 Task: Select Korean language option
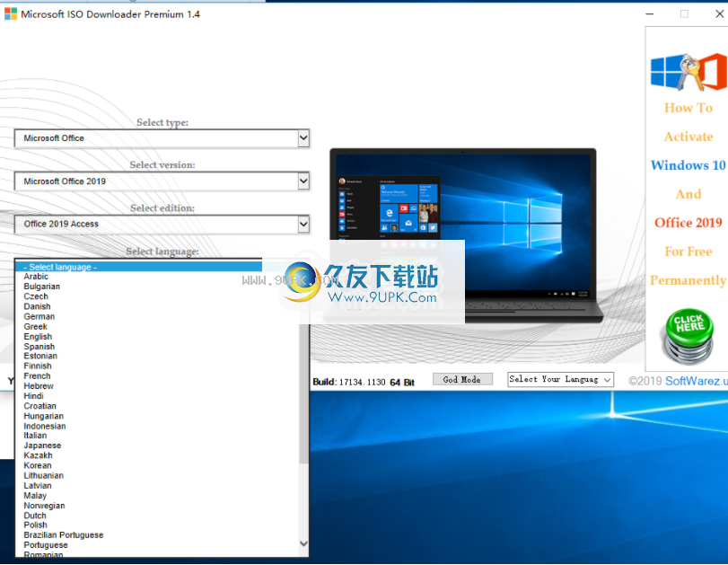38,465
